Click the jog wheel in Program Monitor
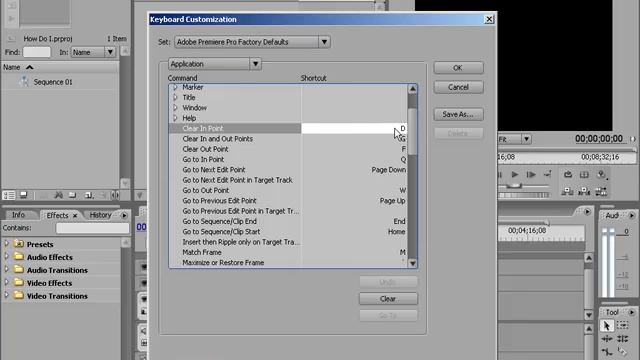640x360 pixels. tap(524, 195)
